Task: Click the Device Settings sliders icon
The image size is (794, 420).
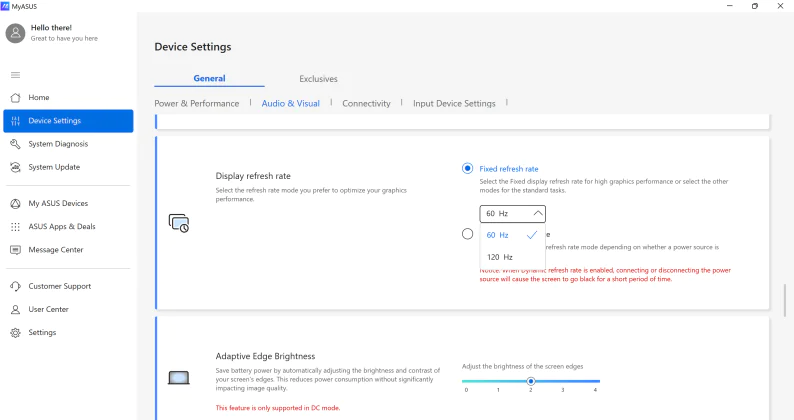Action: click(16, 121)
